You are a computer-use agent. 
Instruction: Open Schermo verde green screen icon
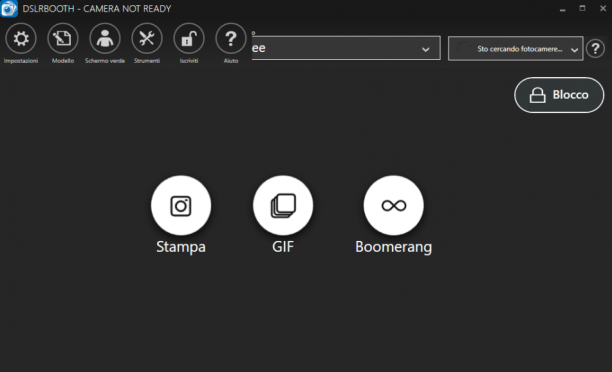point(105,38)
